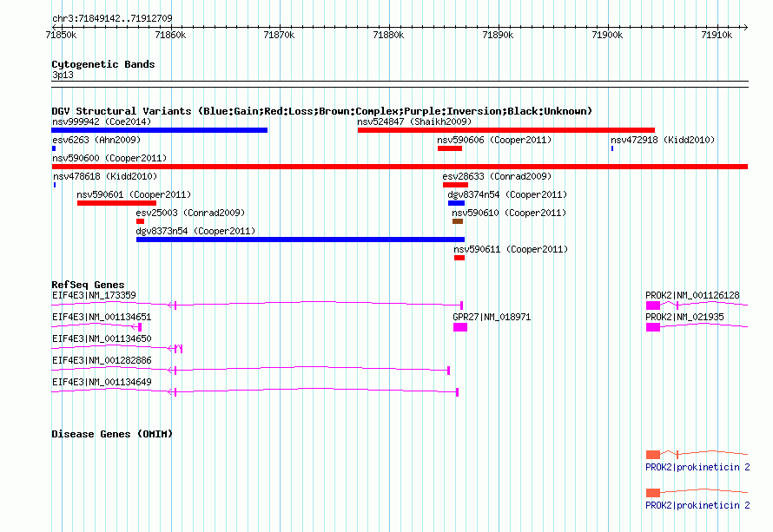
Task: Open PROK2|NM_021935 transcript label
Action: (x=684, y=317)
